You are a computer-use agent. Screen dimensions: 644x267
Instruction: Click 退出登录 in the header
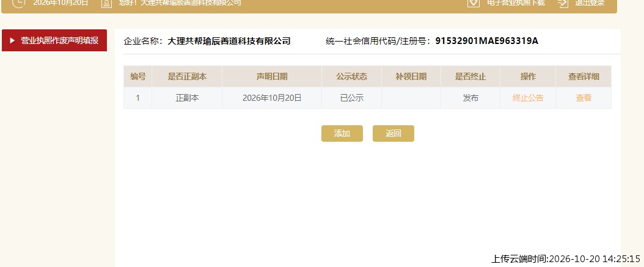point(590,3)
